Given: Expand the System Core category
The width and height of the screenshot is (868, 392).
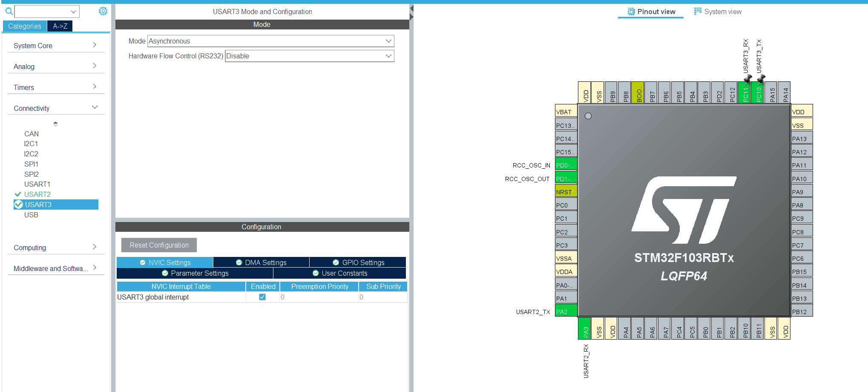Looking at the screenshot, I should click(x=55, y=45).
